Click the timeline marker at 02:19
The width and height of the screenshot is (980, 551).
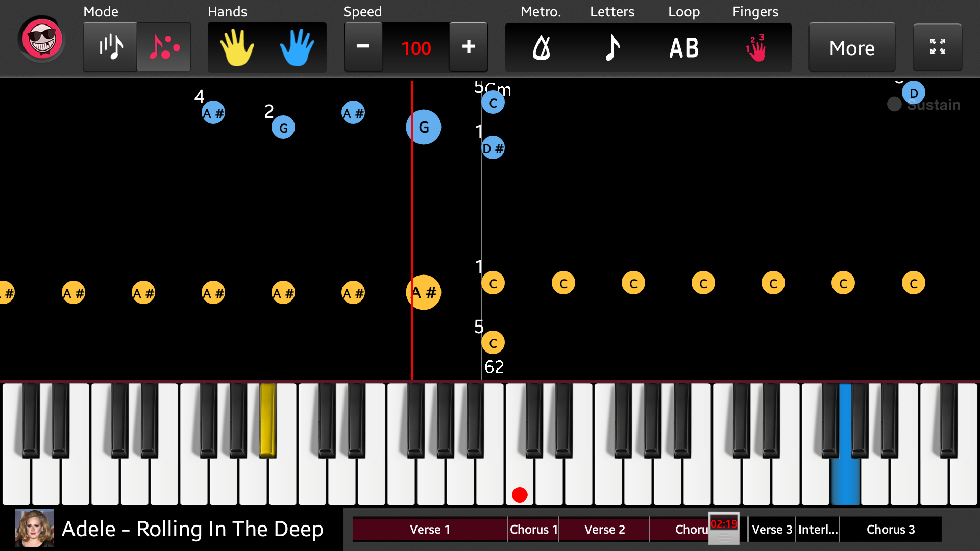(x=725, y=530)
